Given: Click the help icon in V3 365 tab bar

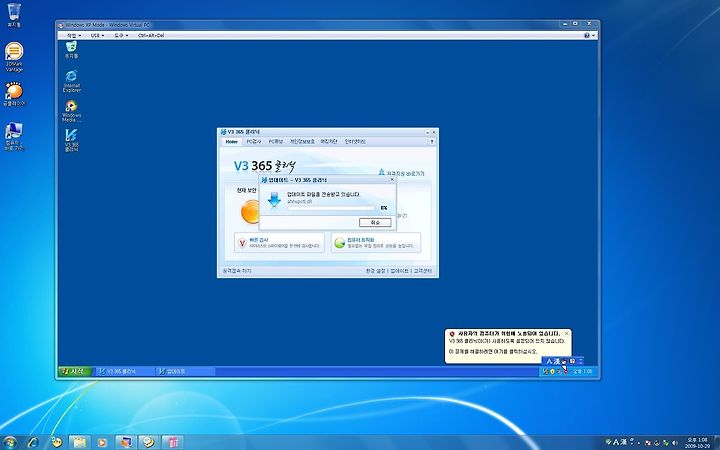Looking at the screenshot, I should coord(432,142).
